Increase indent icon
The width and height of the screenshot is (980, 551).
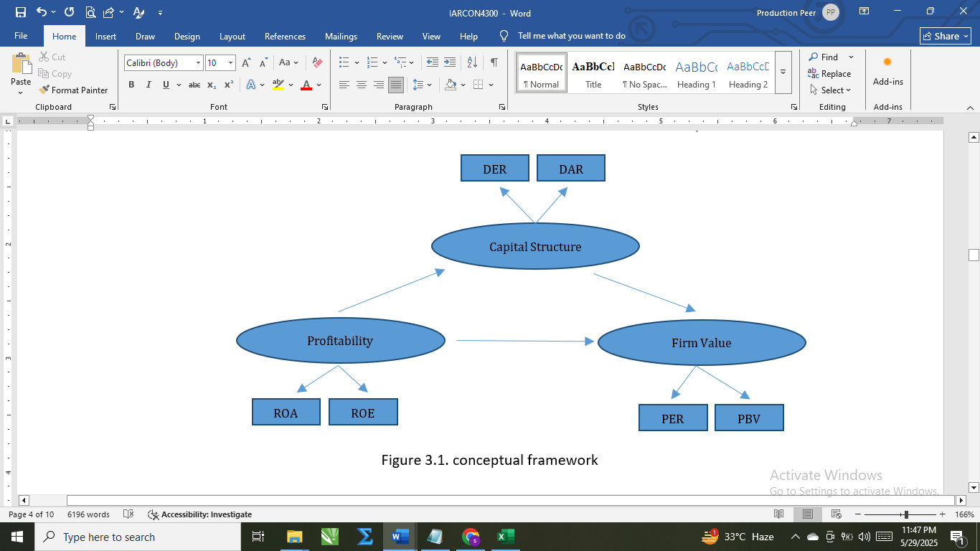pos(450,62)
